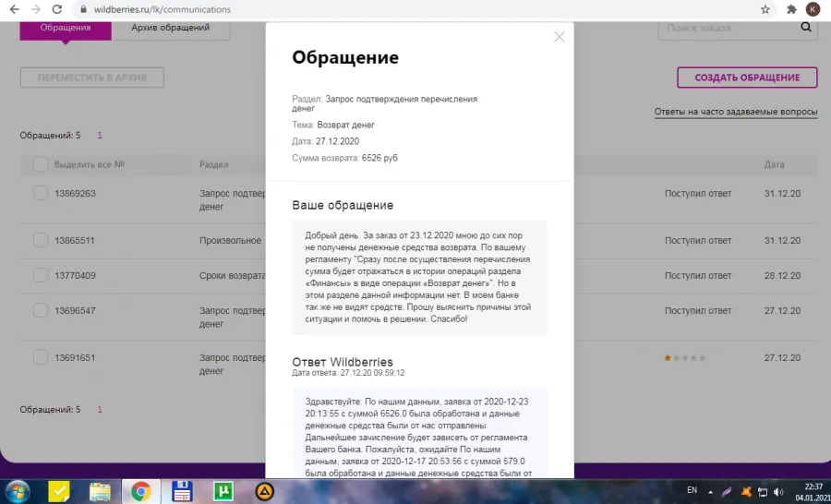
Task: Click the speaker volume tray icon
Action: pyautogui.click(x=778, y=491)
